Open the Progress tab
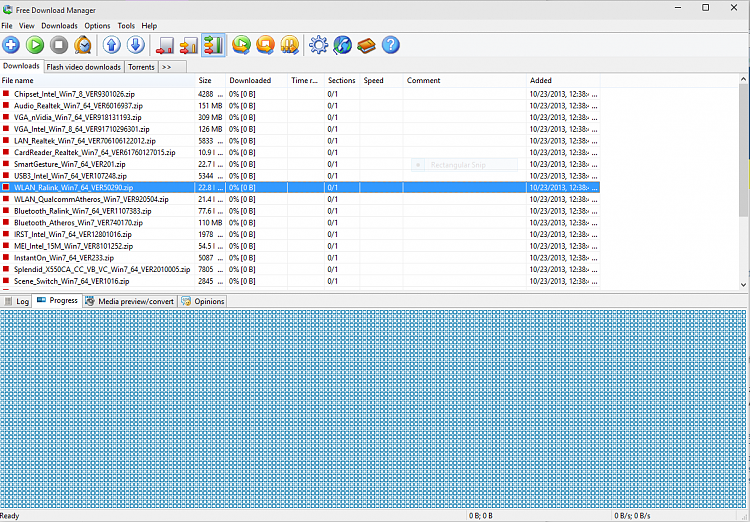Screen dimensions: 750x522 (57, 300)
